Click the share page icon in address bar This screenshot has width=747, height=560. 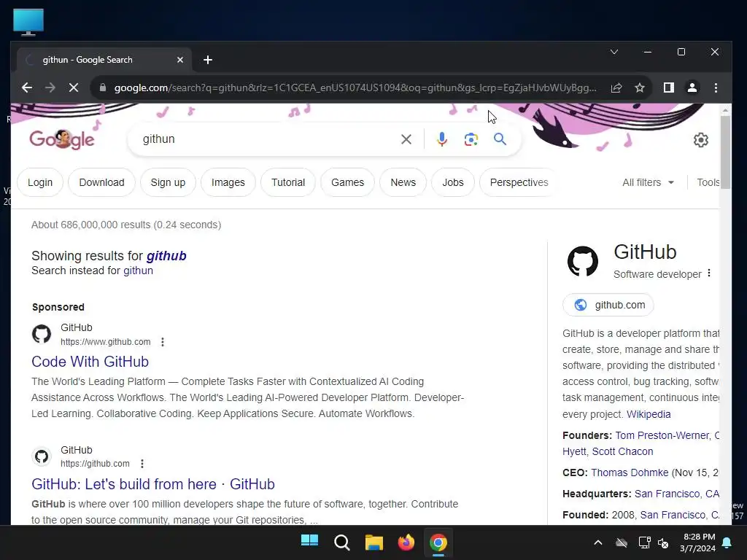[616, 87]
